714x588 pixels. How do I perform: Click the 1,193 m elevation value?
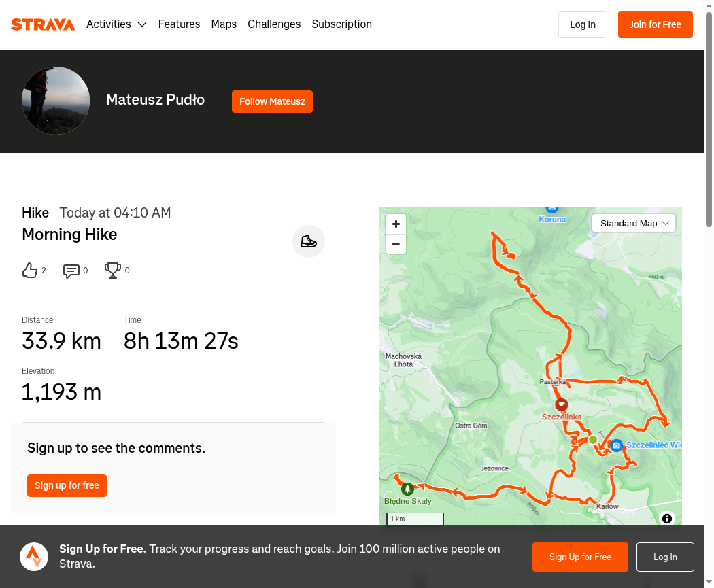pos(61,392)
